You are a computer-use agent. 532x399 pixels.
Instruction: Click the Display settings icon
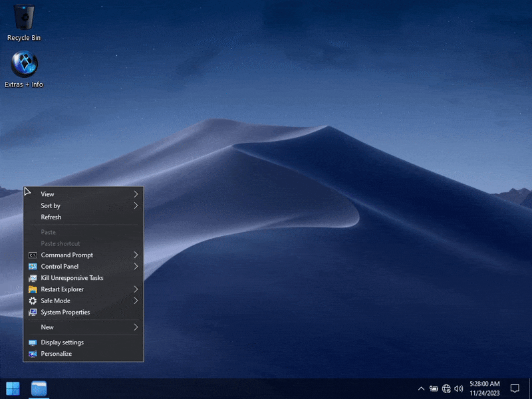tap(33, 342)
